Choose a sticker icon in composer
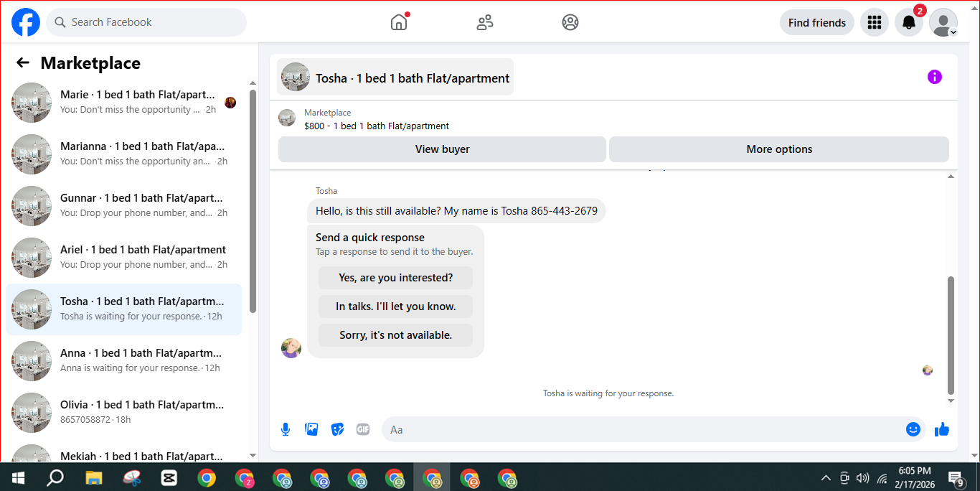 [337, 429]
